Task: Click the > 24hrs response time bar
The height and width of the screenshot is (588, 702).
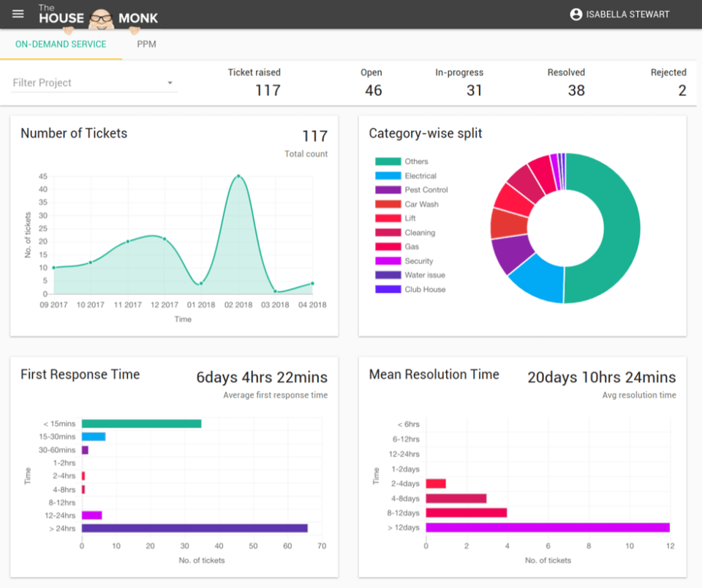Action: [x=195, y=529]
